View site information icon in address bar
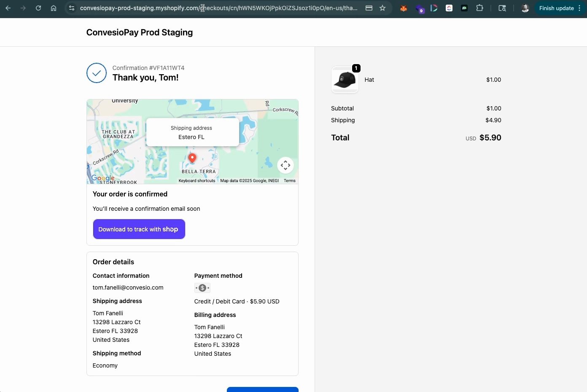Image resolution: width=587 pixels, height=392 pixels. (x=72, y=8)
